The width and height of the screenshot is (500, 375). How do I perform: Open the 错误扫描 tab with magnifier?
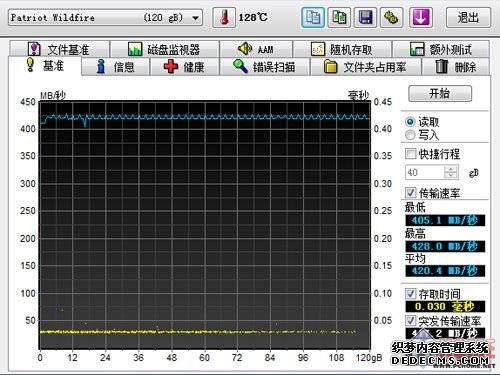pyautogui.click(x=264, y=67)
